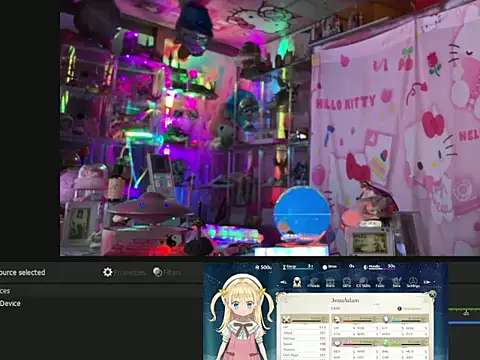Click the left arrow of game menu
The height and width of the screenshot is (360, 480).
[283, 282]
